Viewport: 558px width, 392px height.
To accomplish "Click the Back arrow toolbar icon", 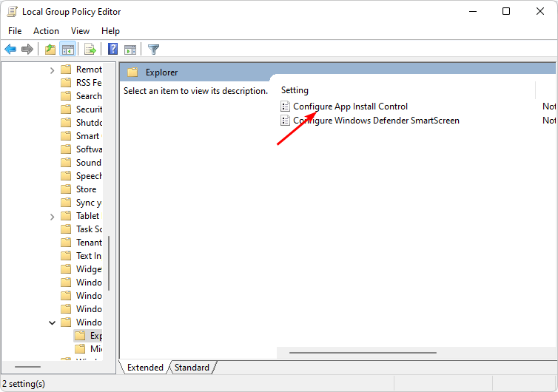I will click(x=10, y=49).
